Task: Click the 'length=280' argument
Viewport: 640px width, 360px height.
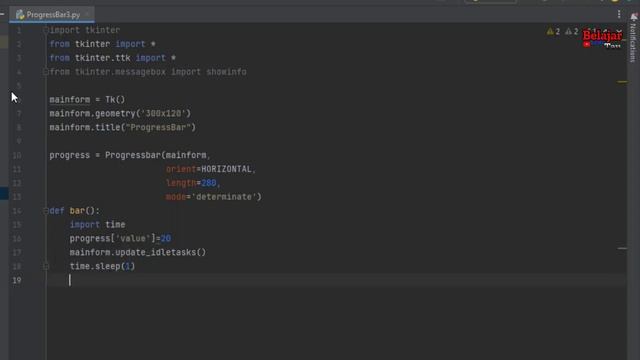Action: click(191, 183)
